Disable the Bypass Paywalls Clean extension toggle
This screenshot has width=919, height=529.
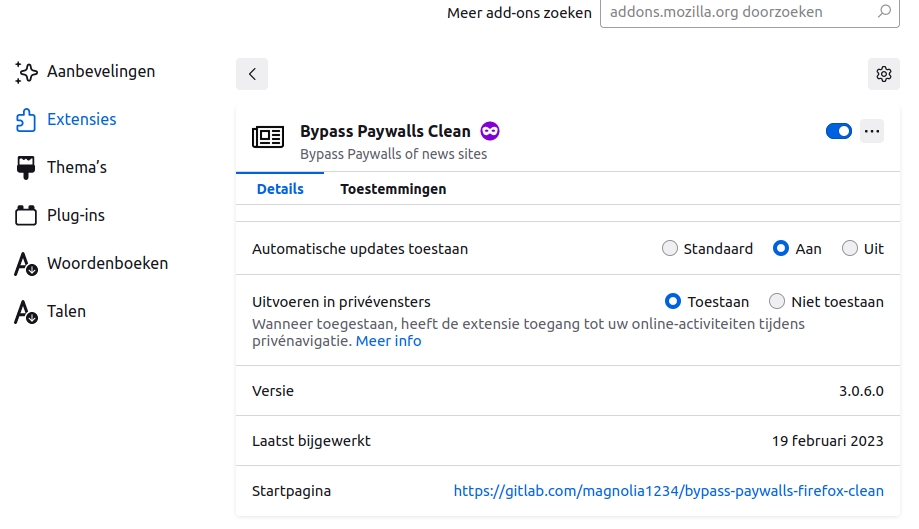point(838,131)
